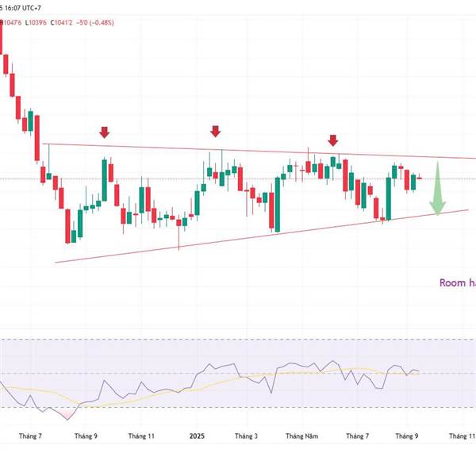
Task: Select the purple 'Room' text annotation
Action: [452, 282]
